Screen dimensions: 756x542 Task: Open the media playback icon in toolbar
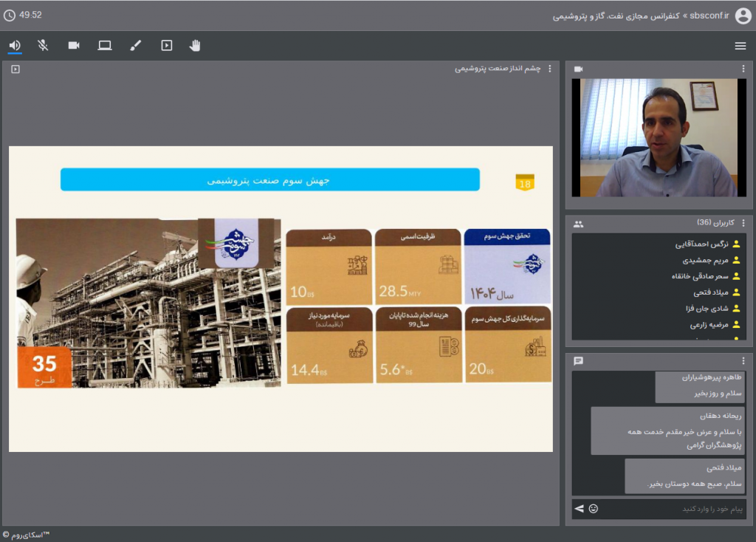pos(167,46)
